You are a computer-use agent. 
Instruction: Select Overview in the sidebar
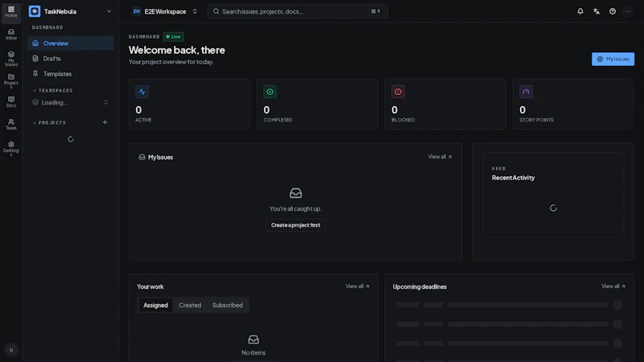pos(71,43)
